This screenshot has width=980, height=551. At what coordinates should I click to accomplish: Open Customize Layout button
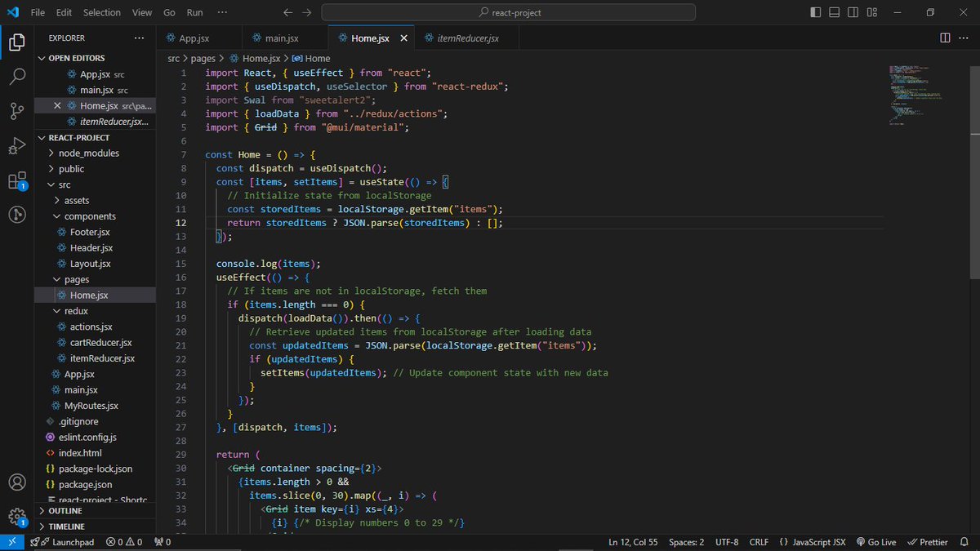tap(872, 12)
